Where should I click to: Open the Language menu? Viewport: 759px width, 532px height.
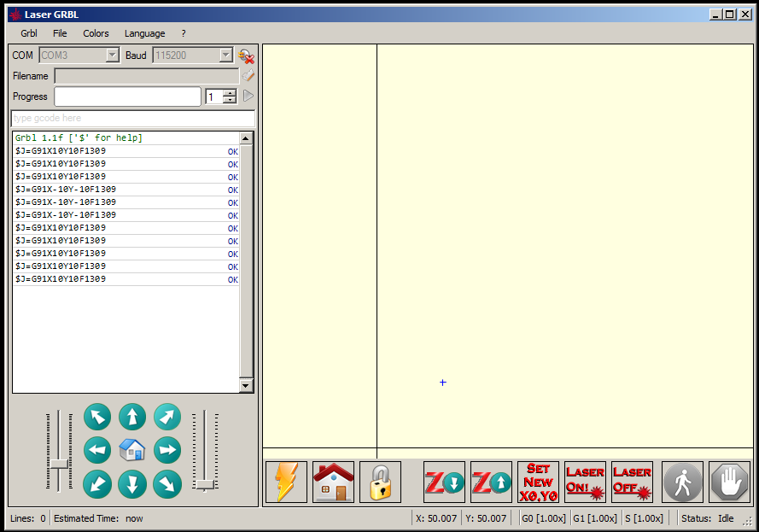pos(145,33)
